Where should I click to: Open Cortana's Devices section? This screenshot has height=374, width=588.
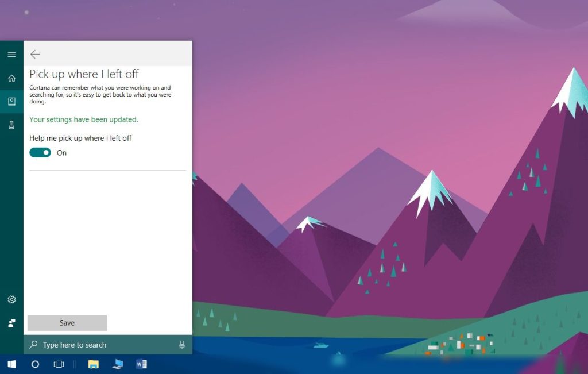(11, 124)
